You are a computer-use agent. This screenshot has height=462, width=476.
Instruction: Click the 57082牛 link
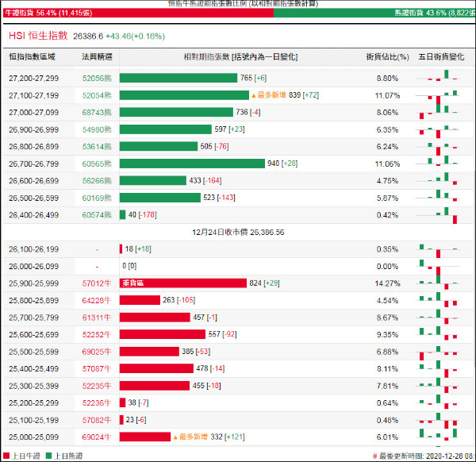[97, 420]
